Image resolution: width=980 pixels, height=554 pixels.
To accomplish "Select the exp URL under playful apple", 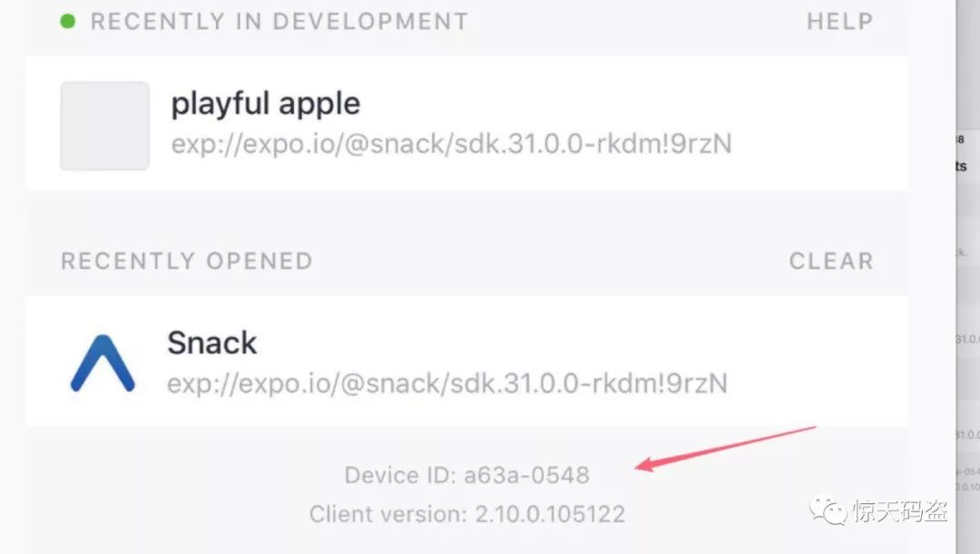I will click(x=451, y=144).
